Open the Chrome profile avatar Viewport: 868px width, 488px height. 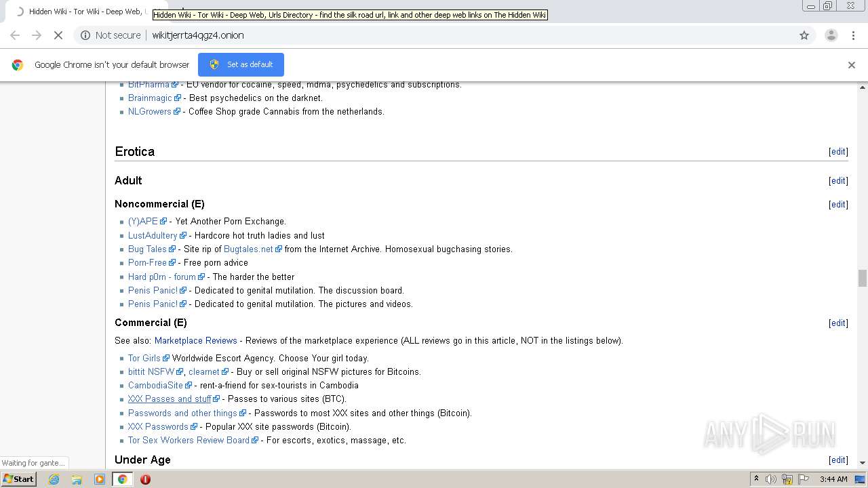(831, 35)
